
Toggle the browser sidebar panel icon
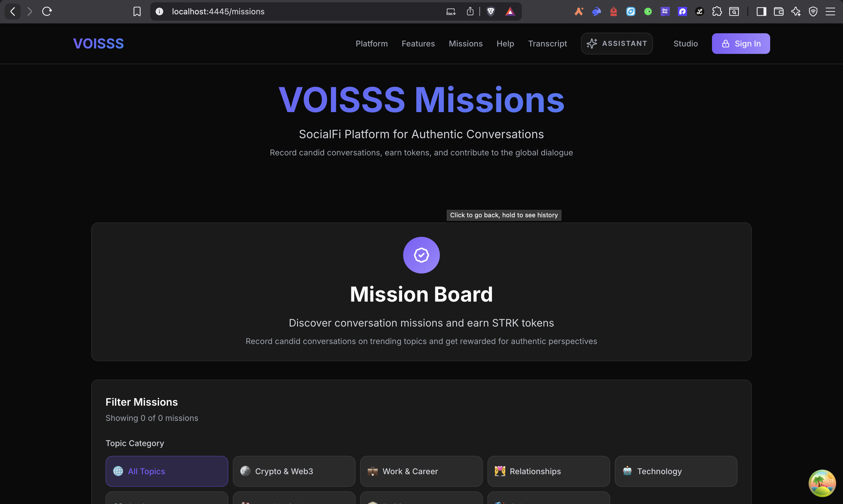pos(761,11)
